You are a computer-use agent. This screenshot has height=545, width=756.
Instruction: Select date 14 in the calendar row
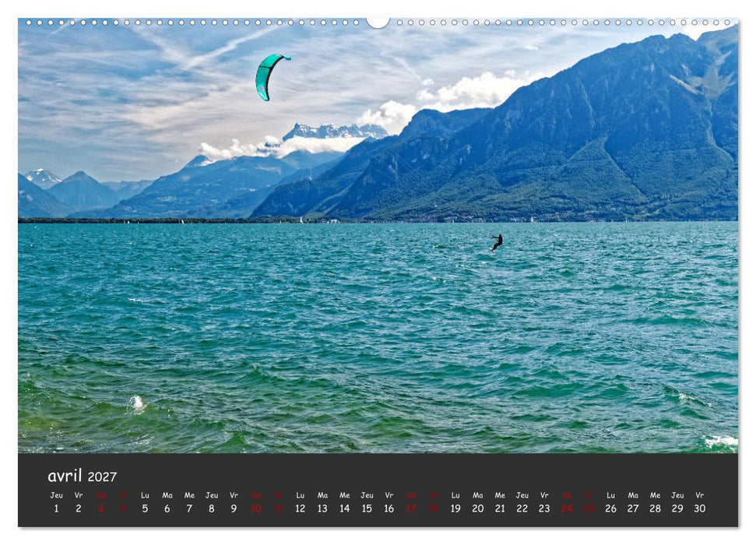point(345,508)
